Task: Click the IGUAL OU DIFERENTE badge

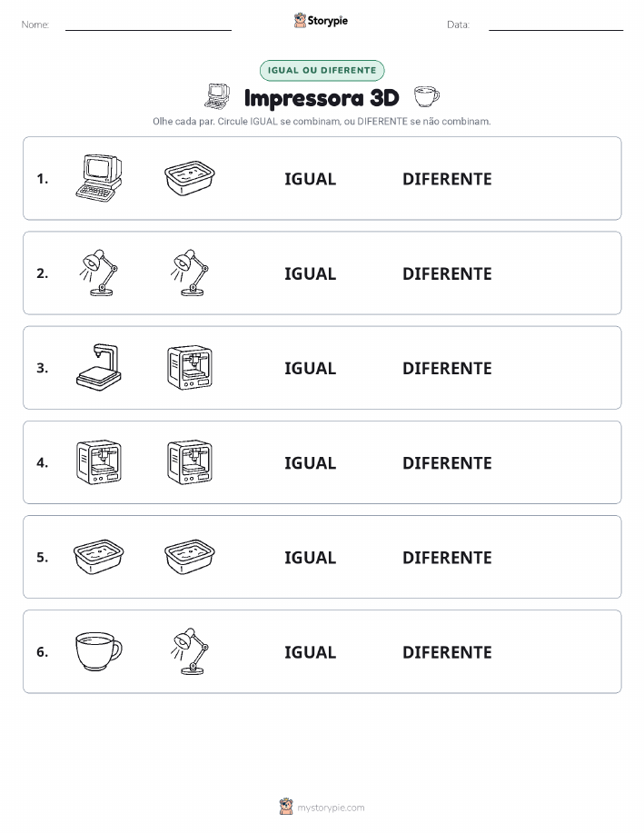Action: 322,70
